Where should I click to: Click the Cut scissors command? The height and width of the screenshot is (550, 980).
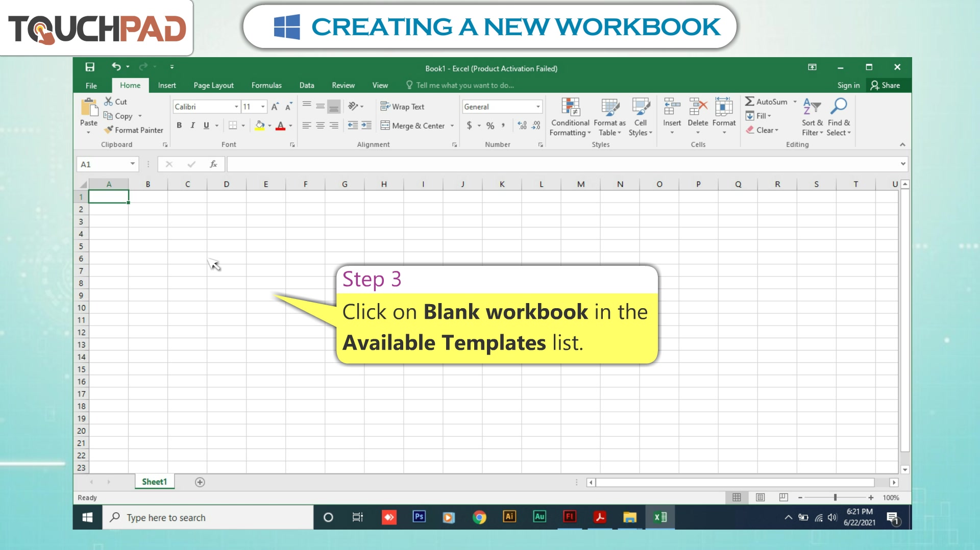click(116, 102)
